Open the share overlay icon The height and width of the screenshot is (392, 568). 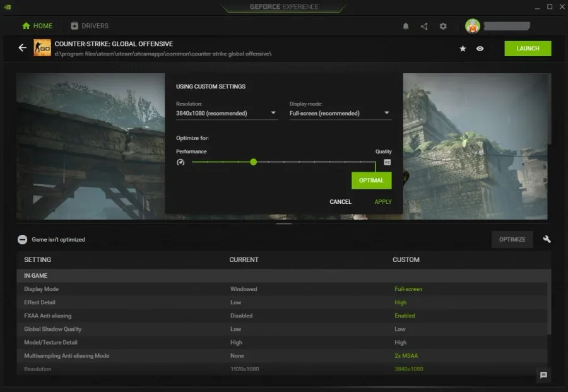[424, 26]
